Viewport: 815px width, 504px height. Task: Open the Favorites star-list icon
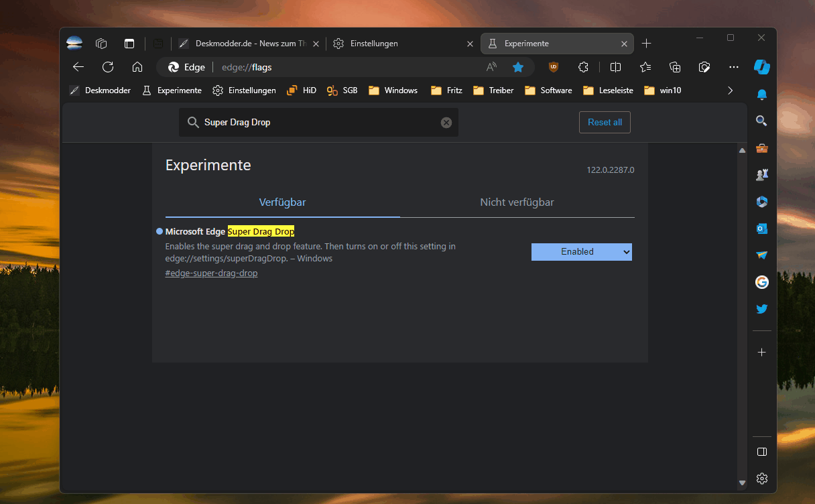(645, 67)
